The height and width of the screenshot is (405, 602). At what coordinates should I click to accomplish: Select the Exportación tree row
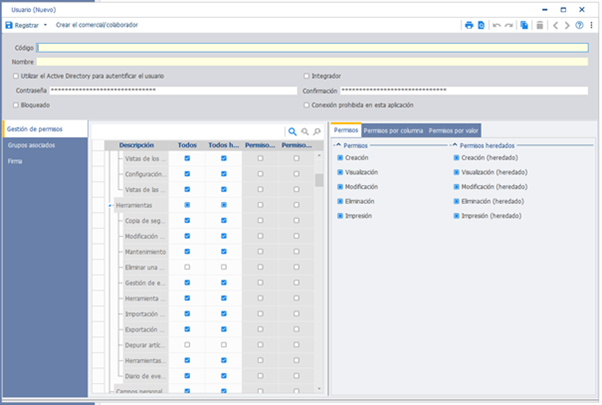point(144,329)
